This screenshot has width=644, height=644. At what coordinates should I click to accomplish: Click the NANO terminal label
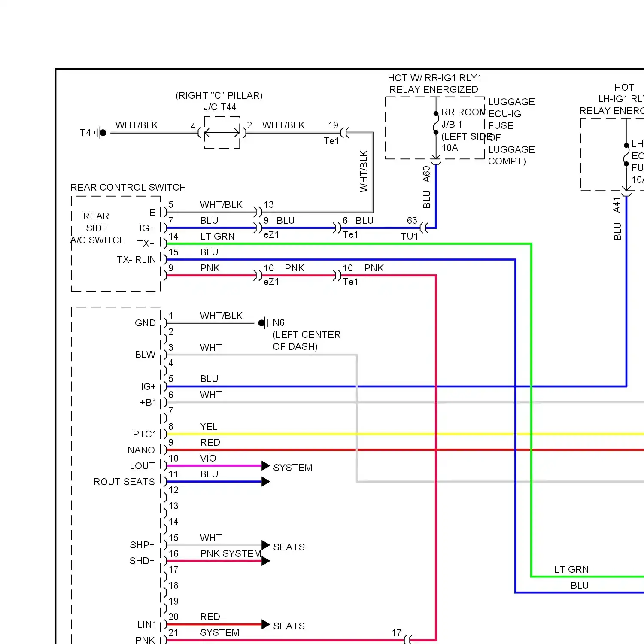pyautogui.click(x=141, y=450)
